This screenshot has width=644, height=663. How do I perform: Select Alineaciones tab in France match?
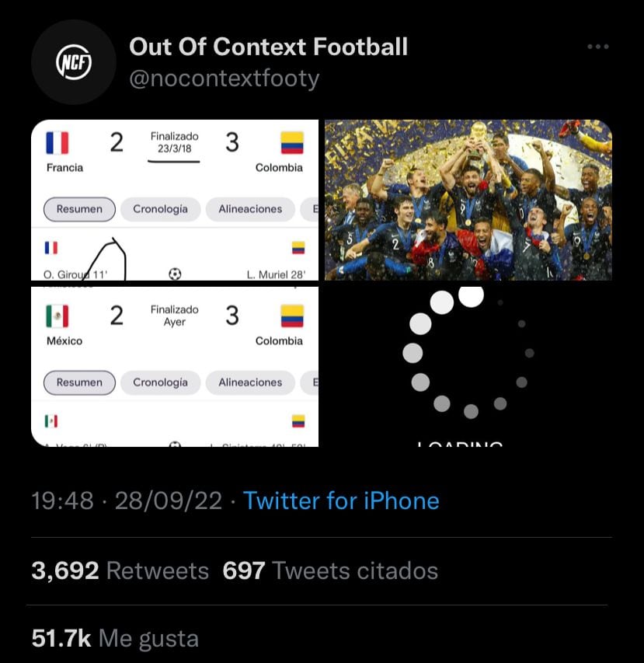(250, 209)
